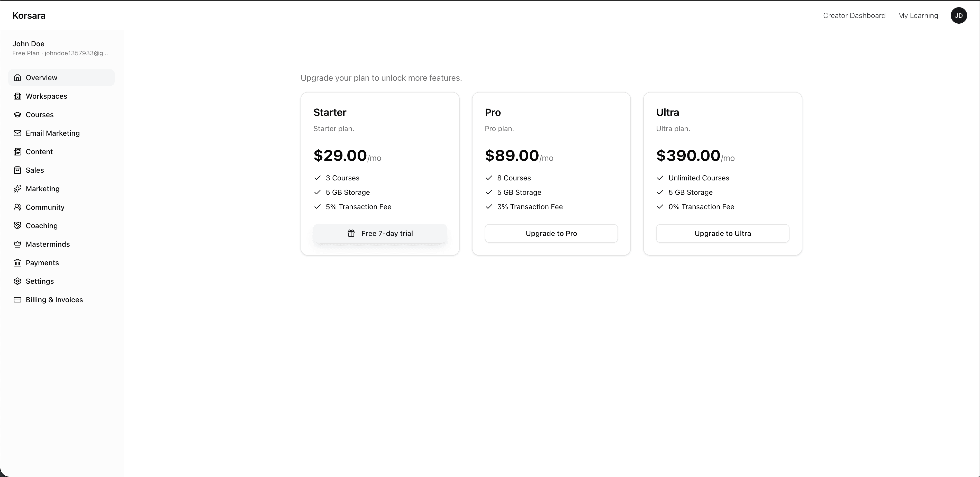Select the Content pages icon
This screenshot has width=980, height=477.
(18, 151)
